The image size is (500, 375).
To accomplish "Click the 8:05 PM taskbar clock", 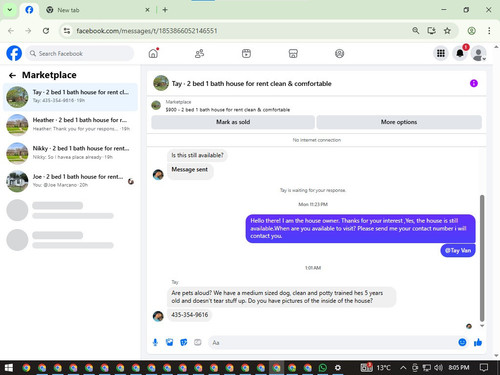I will click(459, 368).
